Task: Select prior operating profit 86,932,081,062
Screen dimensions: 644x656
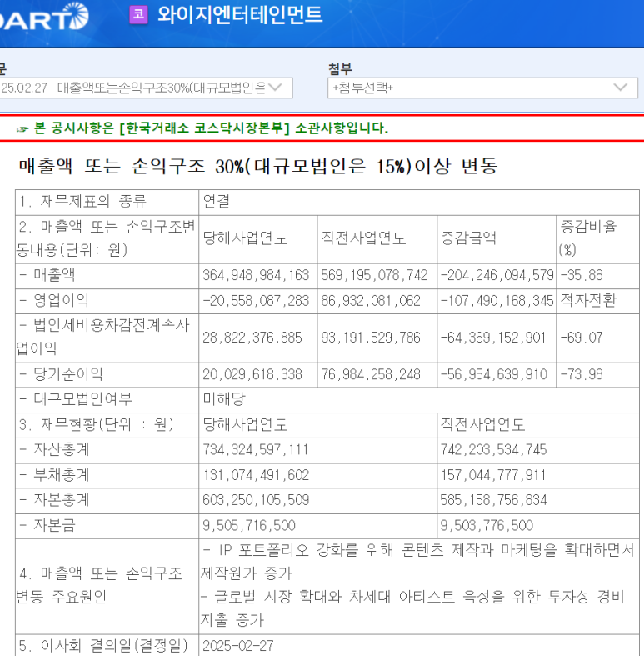Action: point(371,301)
